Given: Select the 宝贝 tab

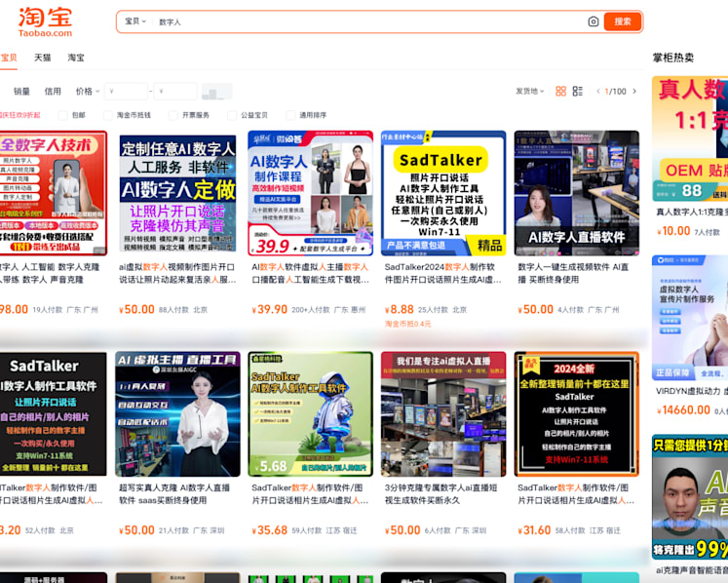Looking at the screenshot, I should point(9,58).
